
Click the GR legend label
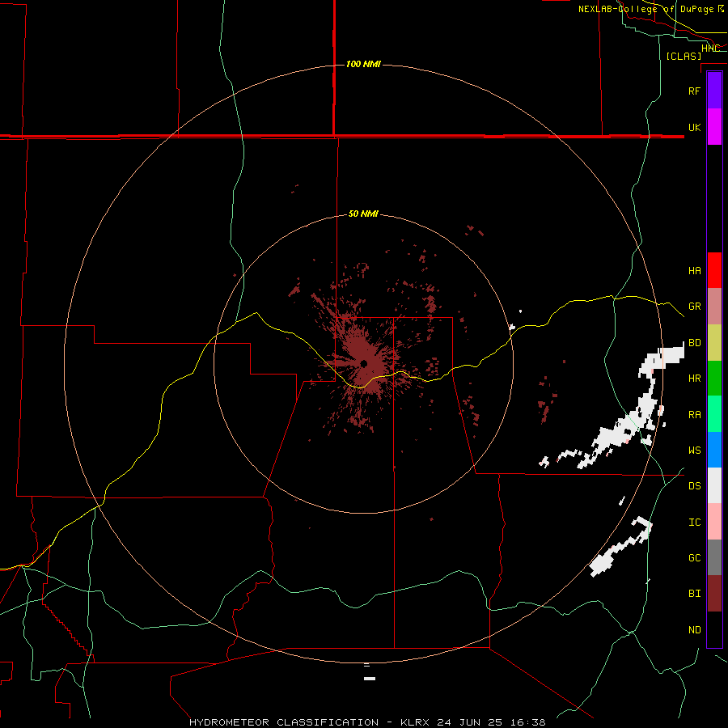point(694,307)
